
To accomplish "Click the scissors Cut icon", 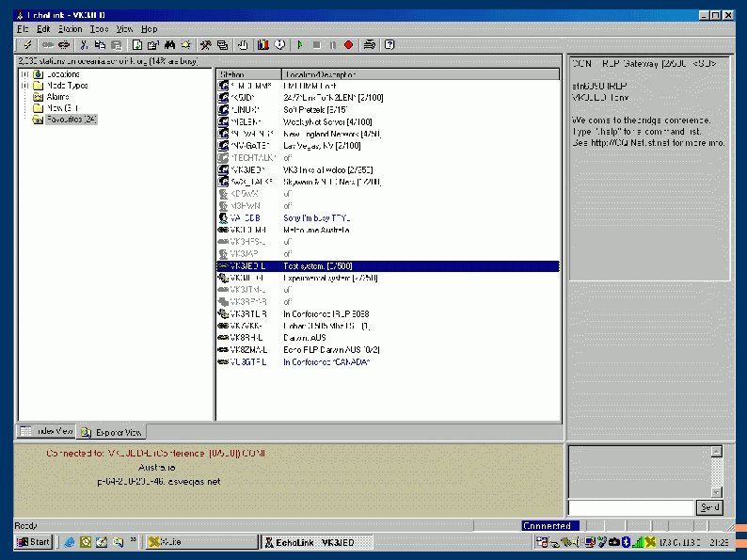I will click(x=84, y=44).
